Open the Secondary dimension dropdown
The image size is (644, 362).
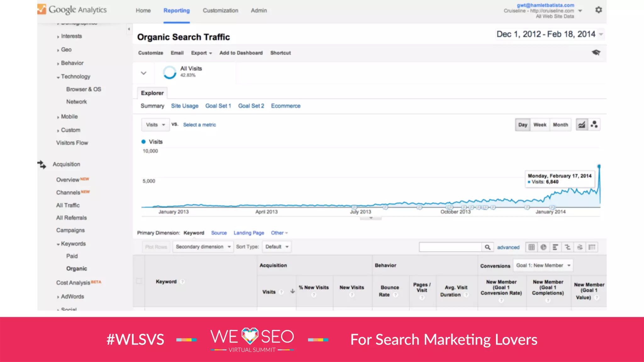[203, 247]
